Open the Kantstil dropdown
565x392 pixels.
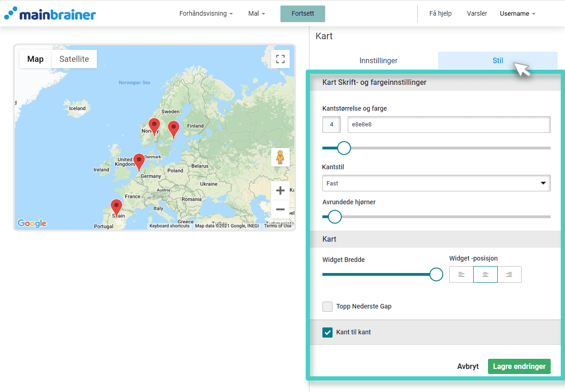click(x=436, y=183)
